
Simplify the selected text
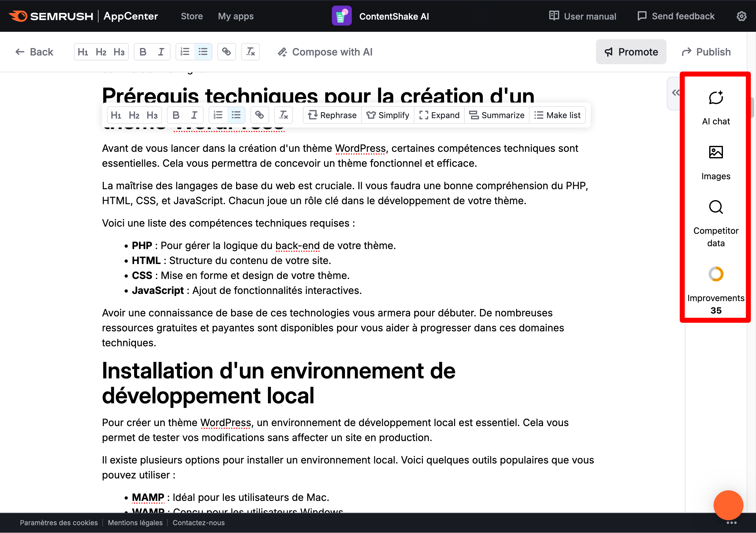(388, 115)
